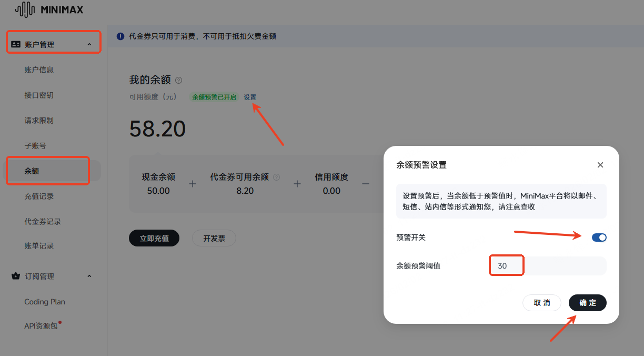
Task: Open the 账户信息 menu item
Action: click(x=39, y=70)
